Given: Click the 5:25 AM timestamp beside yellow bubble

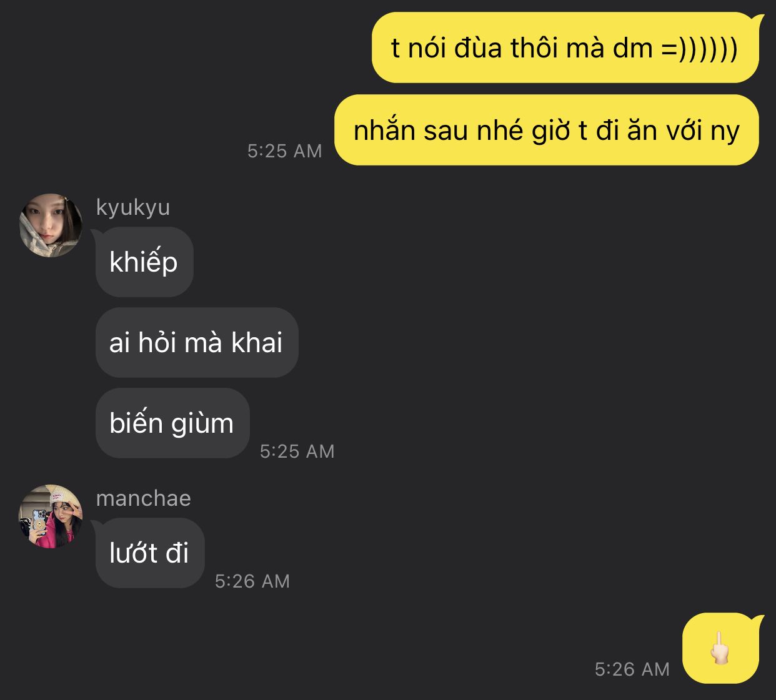Looking at the screenshot, I should pyautogui.click(x=285, y=151).
